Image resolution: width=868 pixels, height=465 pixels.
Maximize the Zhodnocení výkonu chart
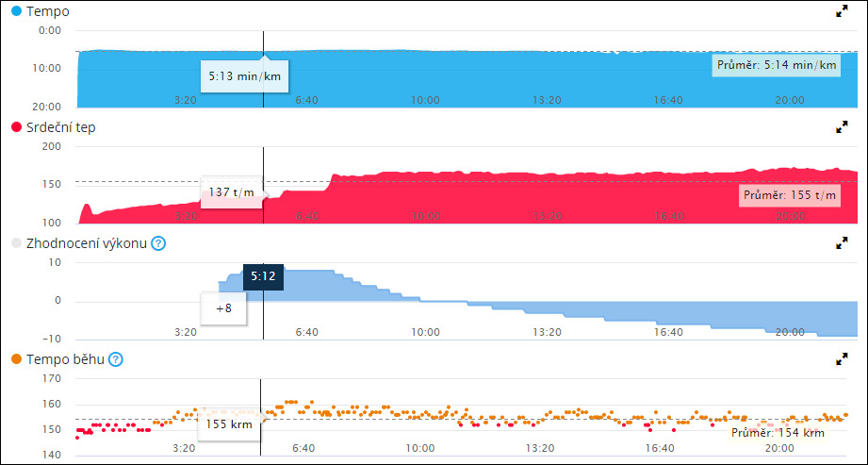coord(842,243)
